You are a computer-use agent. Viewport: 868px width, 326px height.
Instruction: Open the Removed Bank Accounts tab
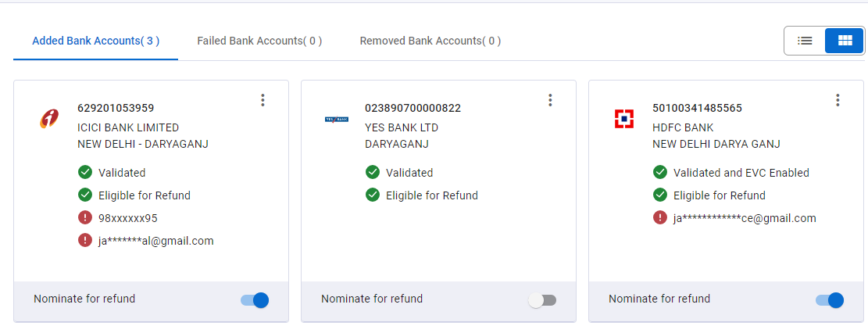click(x=430, y=41)
